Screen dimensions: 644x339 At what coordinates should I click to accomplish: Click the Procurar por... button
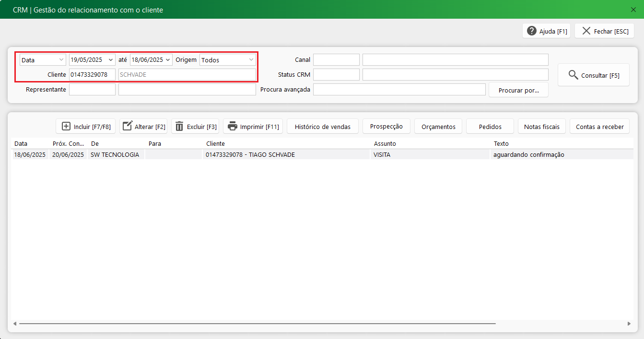[518, 90]
